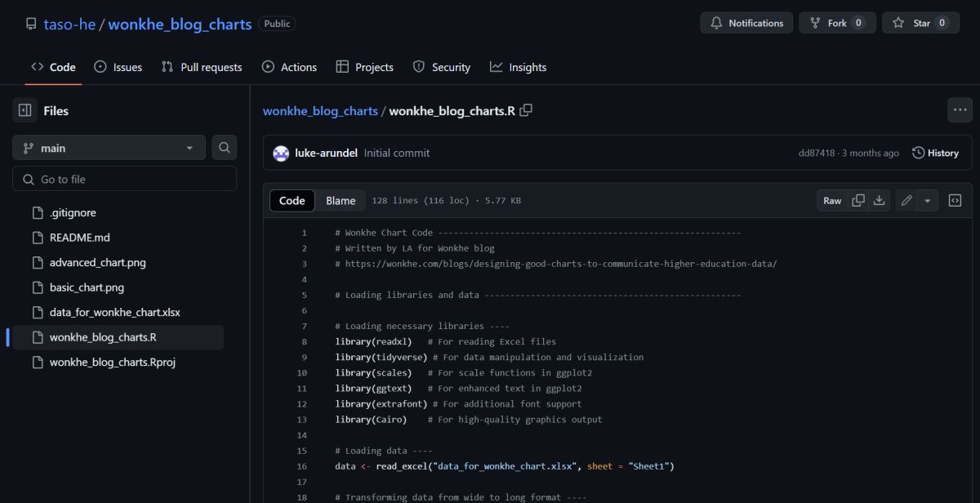The image size is (980, 503).
Task: Click the wonkhe_blog_charts breadcrumb link
Action: point(320,110)
